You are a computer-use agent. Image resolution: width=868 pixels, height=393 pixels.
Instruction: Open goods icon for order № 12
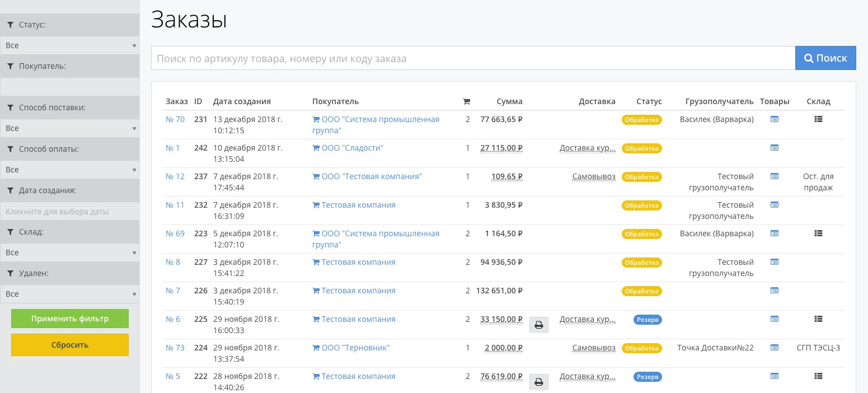pos(775,176)
